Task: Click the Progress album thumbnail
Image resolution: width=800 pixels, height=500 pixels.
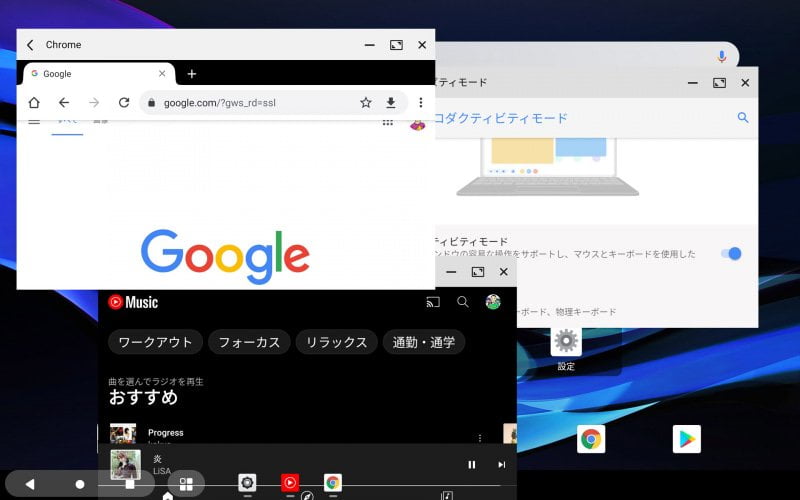Action: [123, 434]
